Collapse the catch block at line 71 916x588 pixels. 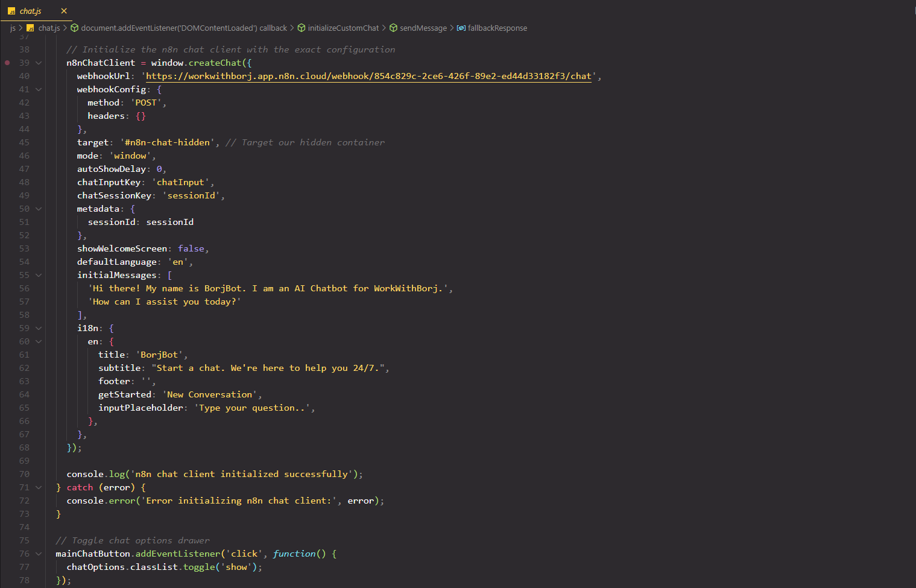tap(39, 487)
